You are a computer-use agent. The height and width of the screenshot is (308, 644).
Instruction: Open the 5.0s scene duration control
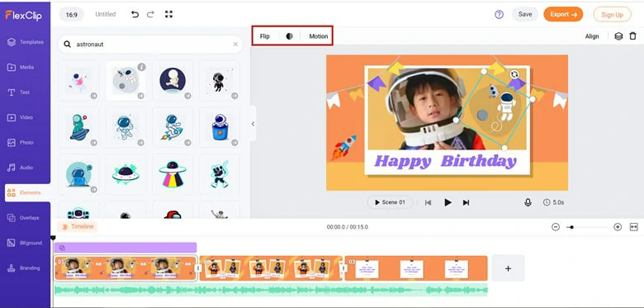click(553, 202)
